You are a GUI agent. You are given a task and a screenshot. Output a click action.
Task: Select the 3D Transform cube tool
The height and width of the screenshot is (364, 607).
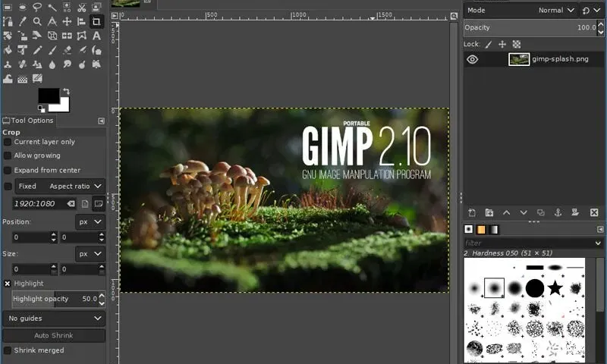[x=52, y=36]
